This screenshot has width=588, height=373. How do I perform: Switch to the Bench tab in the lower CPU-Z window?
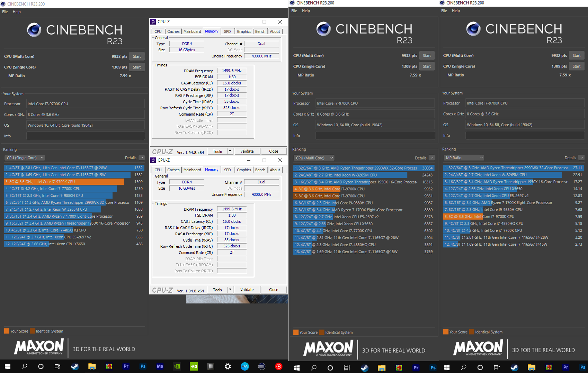click(x=260, y=170)
